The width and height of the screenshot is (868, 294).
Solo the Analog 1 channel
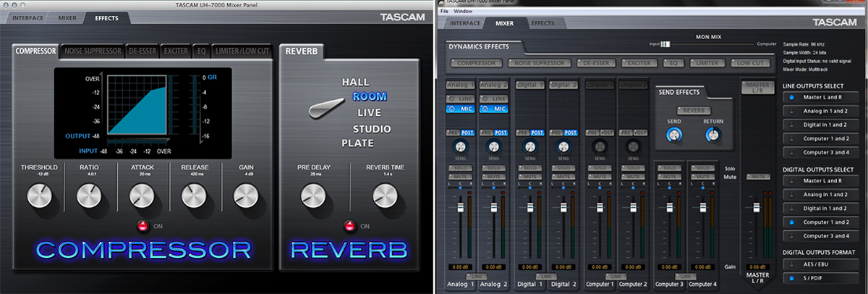tap(459, 168)
